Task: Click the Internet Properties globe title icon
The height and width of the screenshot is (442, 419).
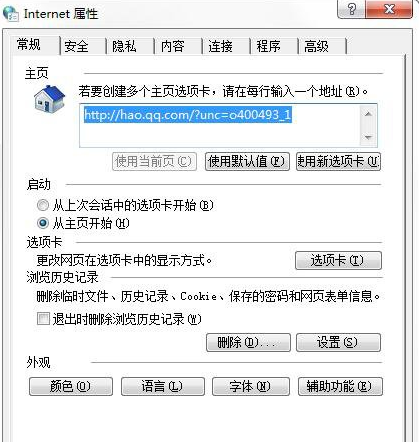Action: pyautogui.click(x=11, y=14)
